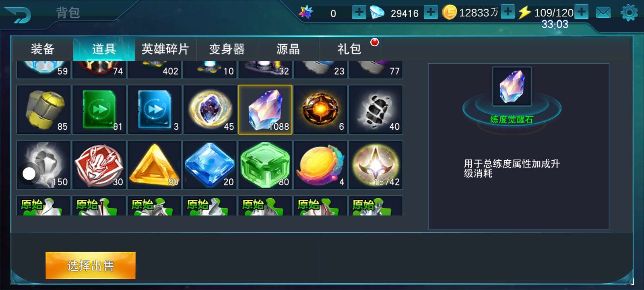Add energy with plus button next to 109/120
Screen dimensions: 644x290
(581, 12)
